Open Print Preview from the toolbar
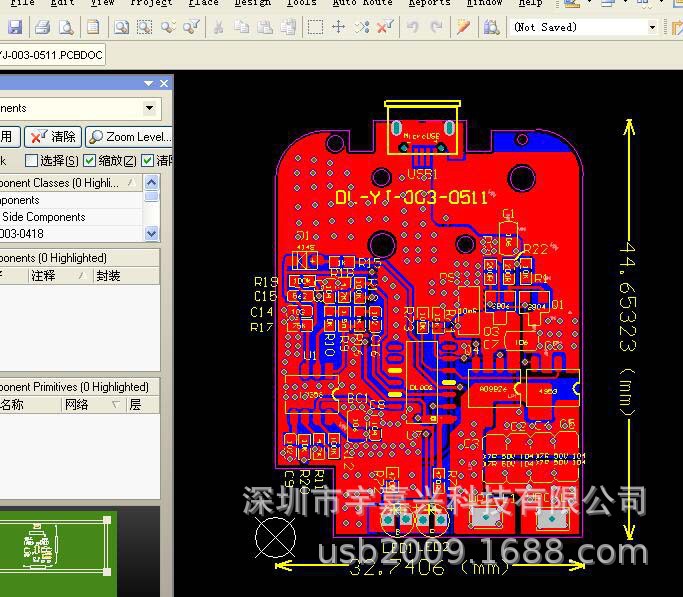The height and width of the screenshot is (597, 683). pyautogui.click(x=66, y=27)
